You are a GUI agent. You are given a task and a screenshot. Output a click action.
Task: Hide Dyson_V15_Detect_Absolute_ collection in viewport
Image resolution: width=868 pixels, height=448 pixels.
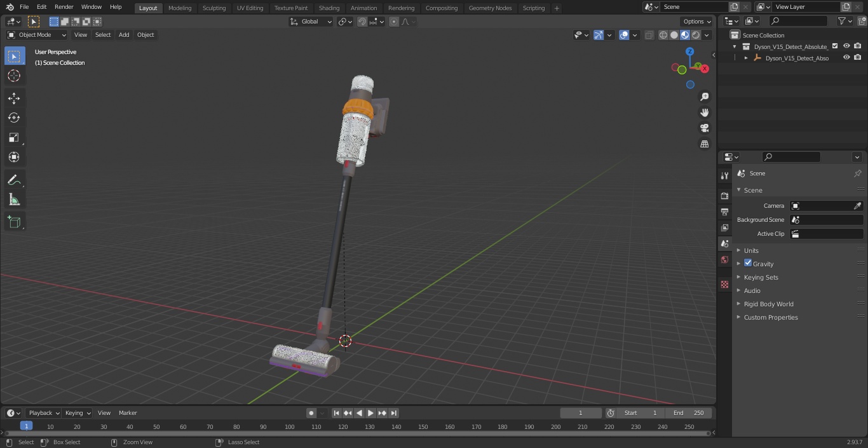tap(846, 46)
